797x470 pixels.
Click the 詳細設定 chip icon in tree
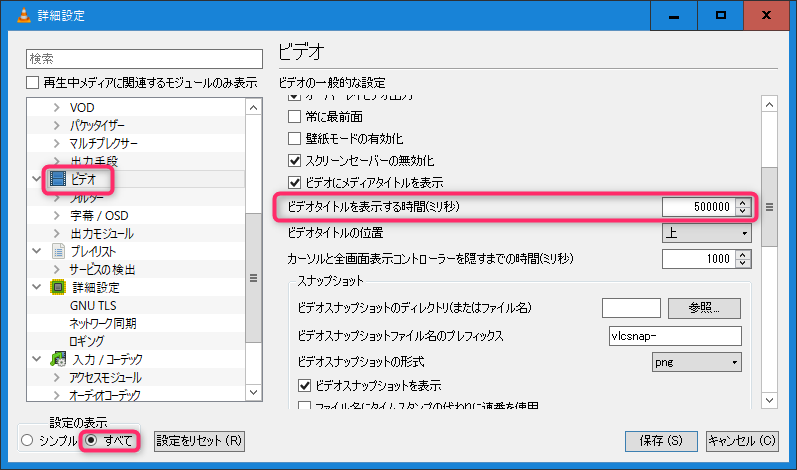point(58,287)
